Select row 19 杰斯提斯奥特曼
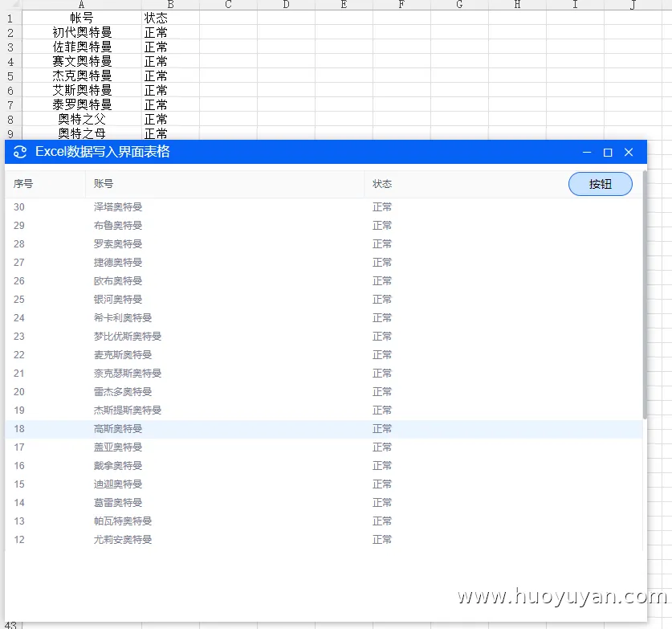Image resolution: width=672 pixels, height=629 pixels. point(324,410)
